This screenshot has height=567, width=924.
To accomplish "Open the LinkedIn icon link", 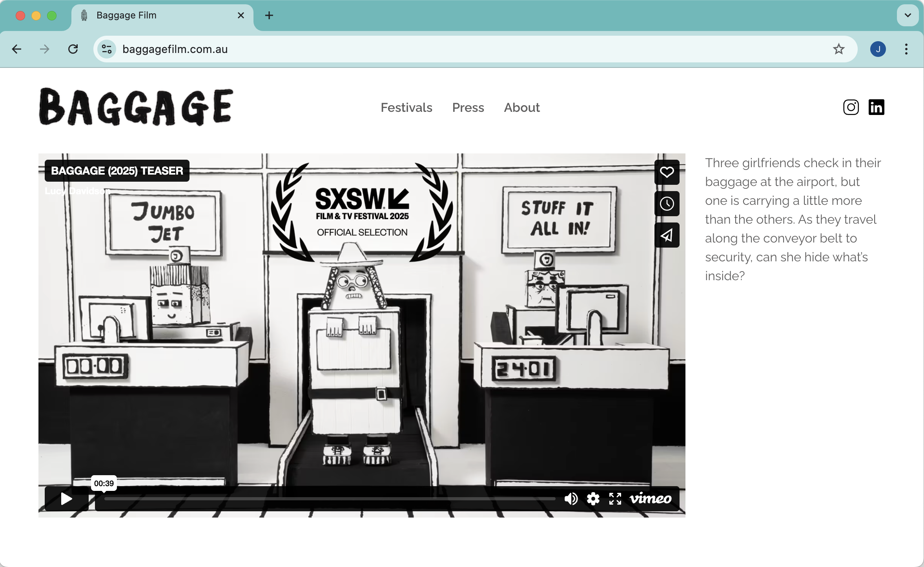I will click(x=876, y=107).
